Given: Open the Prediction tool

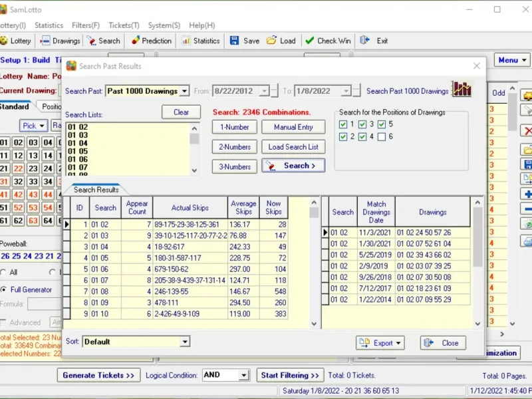Looking at the screenshot, I should [152, 41].
